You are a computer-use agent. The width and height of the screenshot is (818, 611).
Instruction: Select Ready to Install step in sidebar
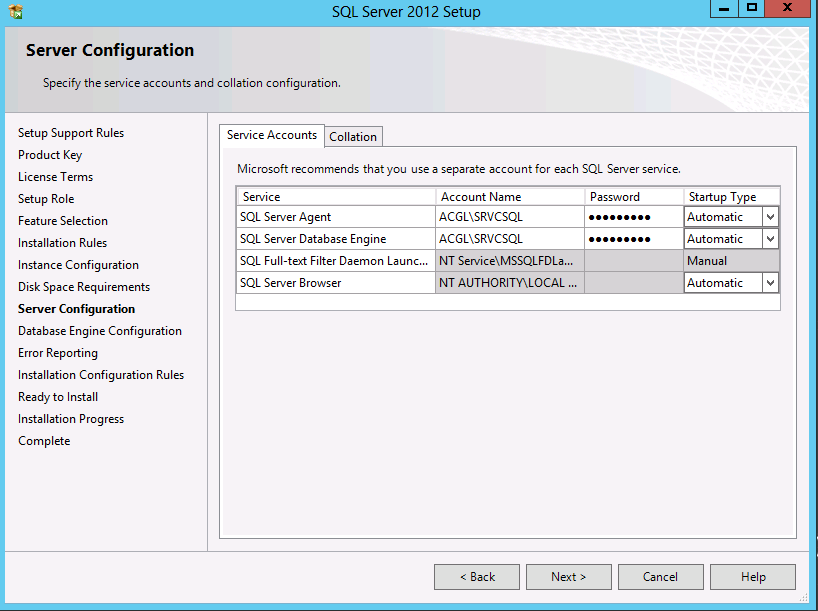click(x=58, y=397)
